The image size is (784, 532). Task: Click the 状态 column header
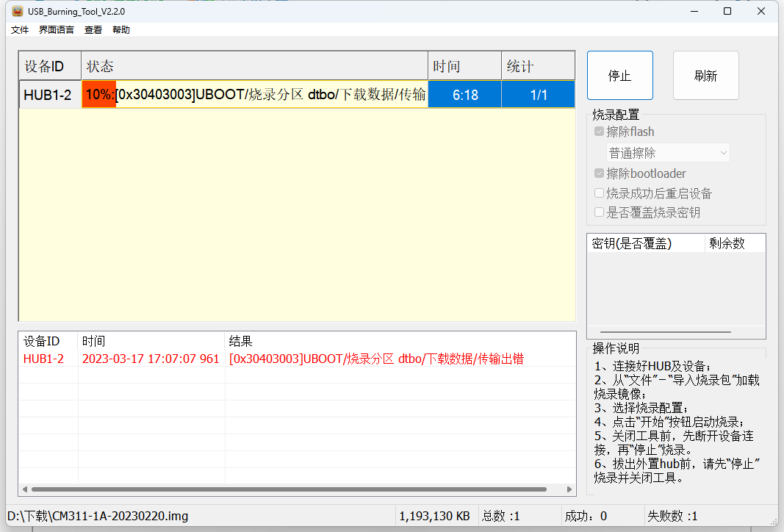tap(254, 66)
